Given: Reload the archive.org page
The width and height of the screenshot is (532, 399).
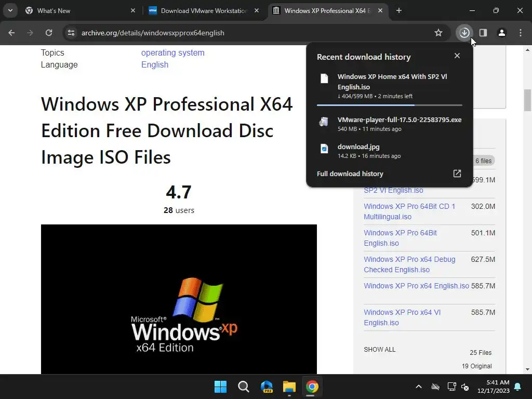Looking at the screenshot, I should [49, 33].
